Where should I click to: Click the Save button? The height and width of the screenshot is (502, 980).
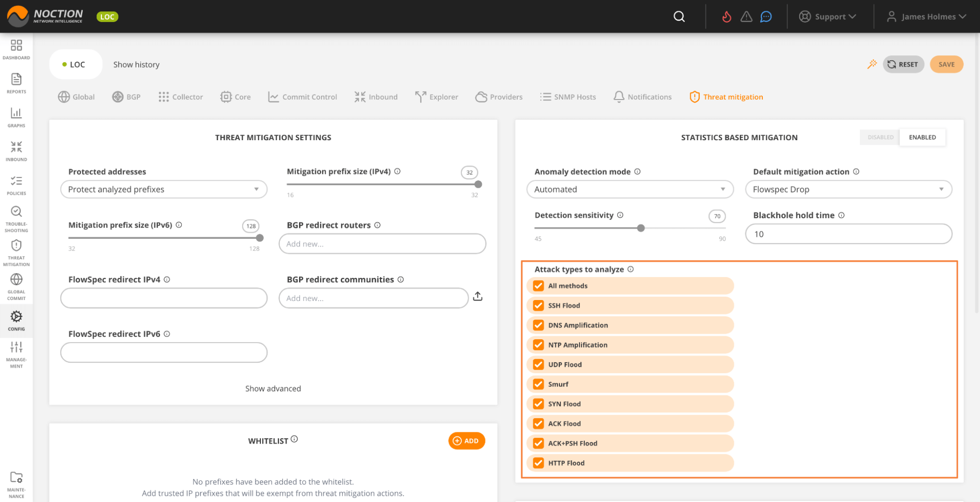click(946, 64)
